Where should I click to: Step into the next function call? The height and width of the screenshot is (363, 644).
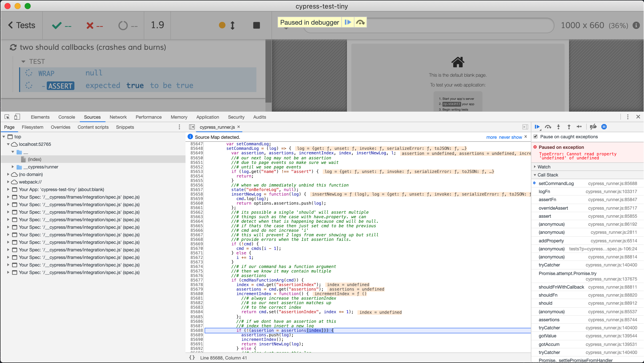(558, 127)
